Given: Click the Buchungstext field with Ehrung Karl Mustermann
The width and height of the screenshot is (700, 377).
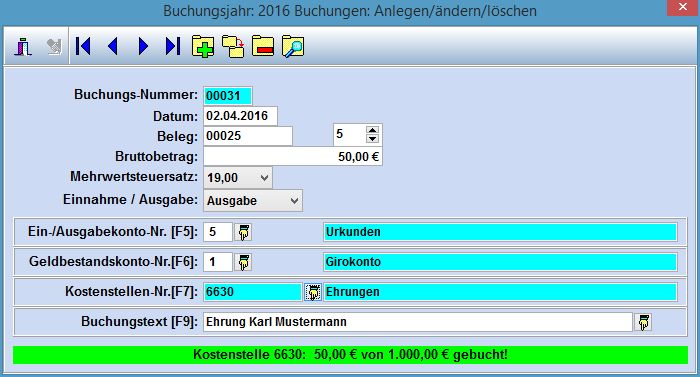Looking at the screenshot, I should coord(418,322).
